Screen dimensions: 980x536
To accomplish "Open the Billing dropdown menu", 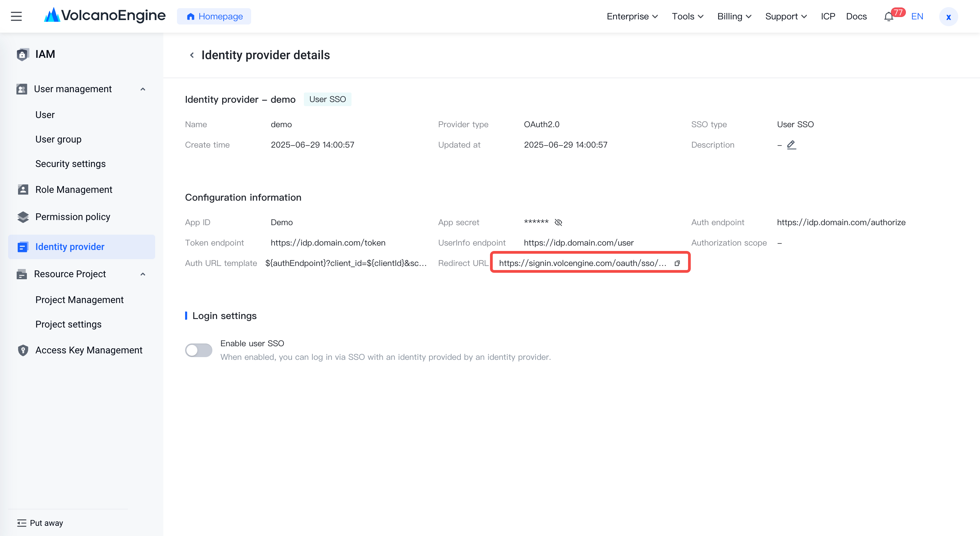I will (x=734, y=16).
